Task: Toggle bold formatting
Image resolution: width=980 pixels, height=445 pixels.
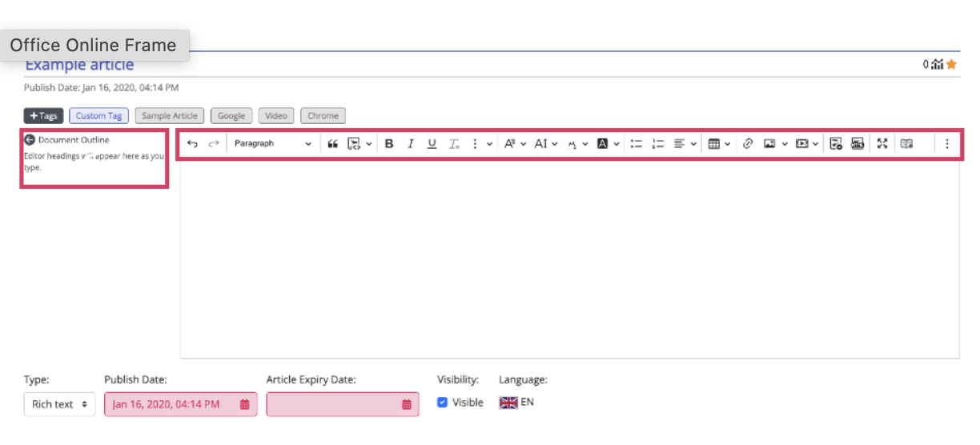Action: [389, 144]
